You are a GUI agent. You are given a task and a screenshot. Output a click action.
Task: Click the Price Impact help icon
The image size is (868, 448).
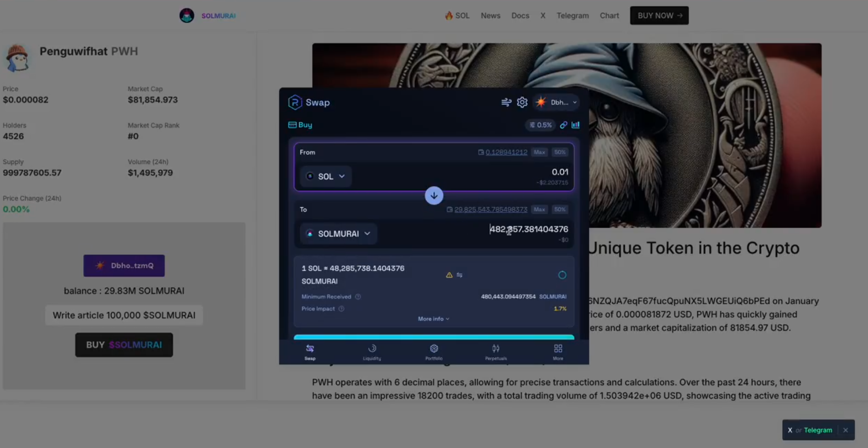coord(341,309)
